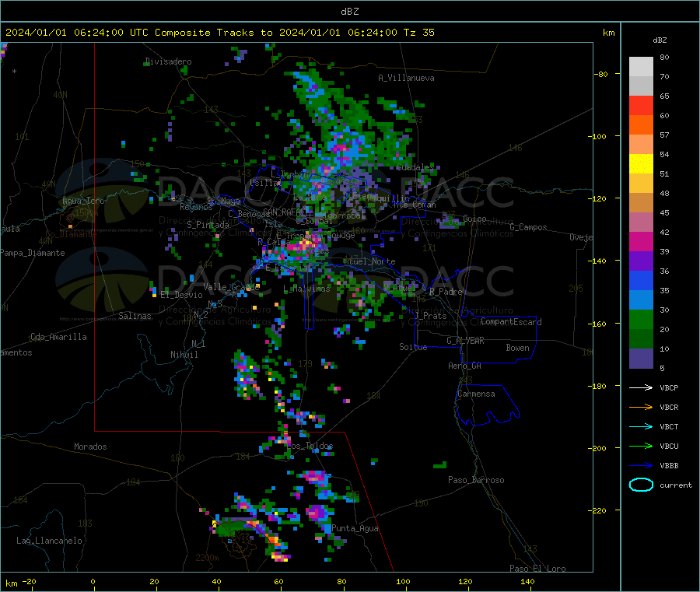
Task: Click the white VBCP arrow legend icon
Action: pyautogui.click(x=641, y=387)
